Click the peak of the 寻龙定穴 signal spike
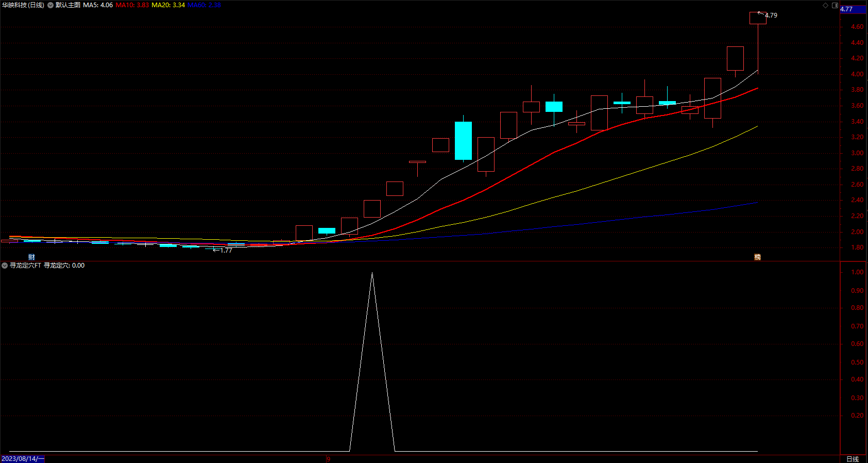 (372, 273)
